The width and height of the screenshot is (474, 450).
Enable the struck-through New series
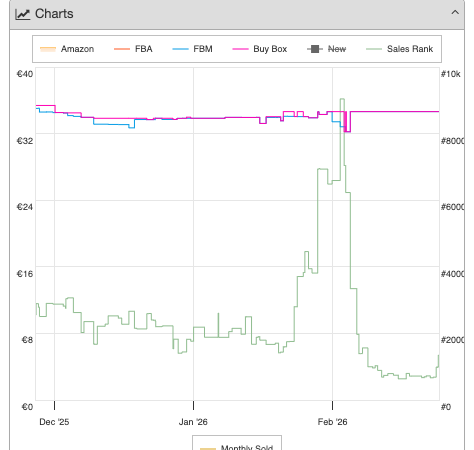click(326, 49)
